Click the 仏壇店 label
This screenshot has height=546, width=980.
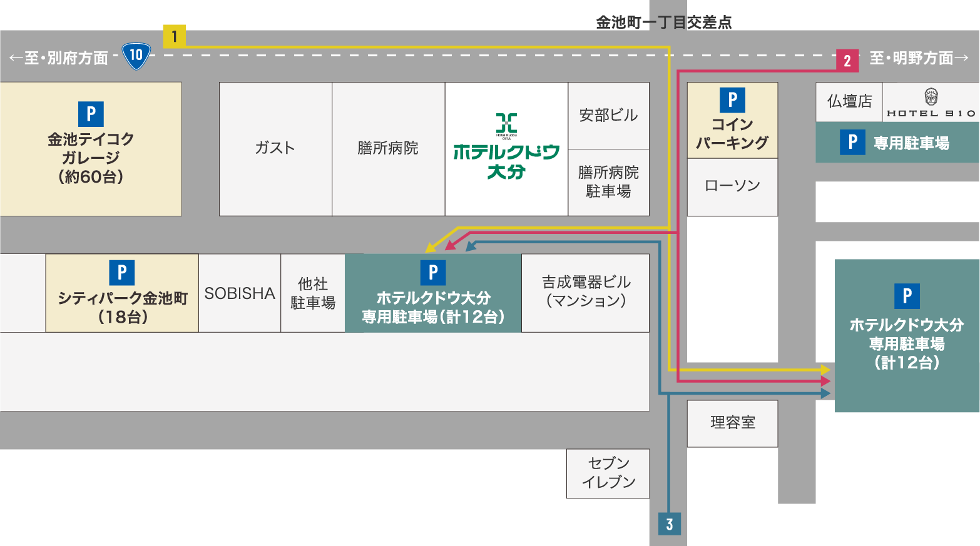(849, 101)
